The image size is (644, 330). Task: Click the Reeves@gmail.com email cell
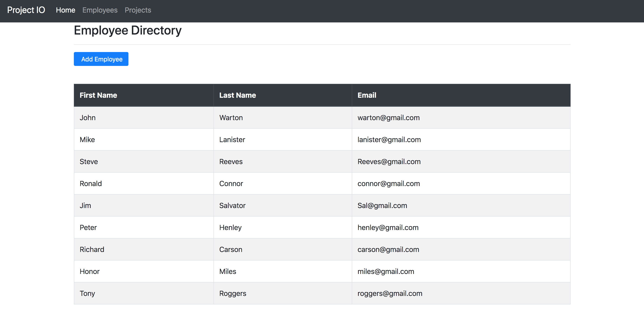pos(389,162)
